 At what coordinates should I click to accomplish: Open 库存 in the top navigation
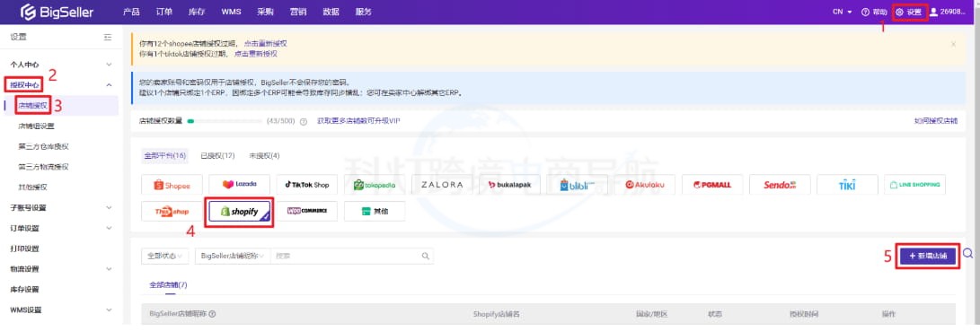click(197, 12)
